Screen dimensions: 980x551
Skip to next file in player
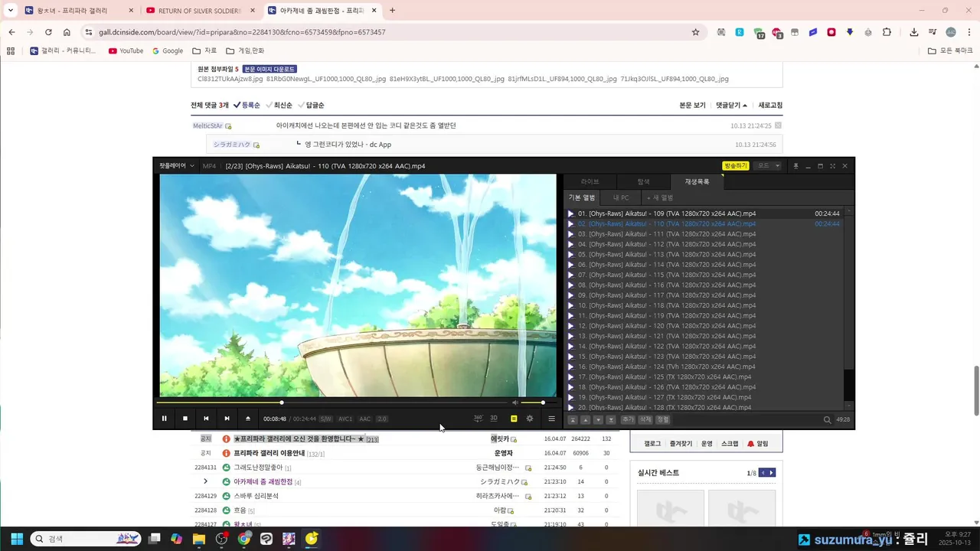227,419
